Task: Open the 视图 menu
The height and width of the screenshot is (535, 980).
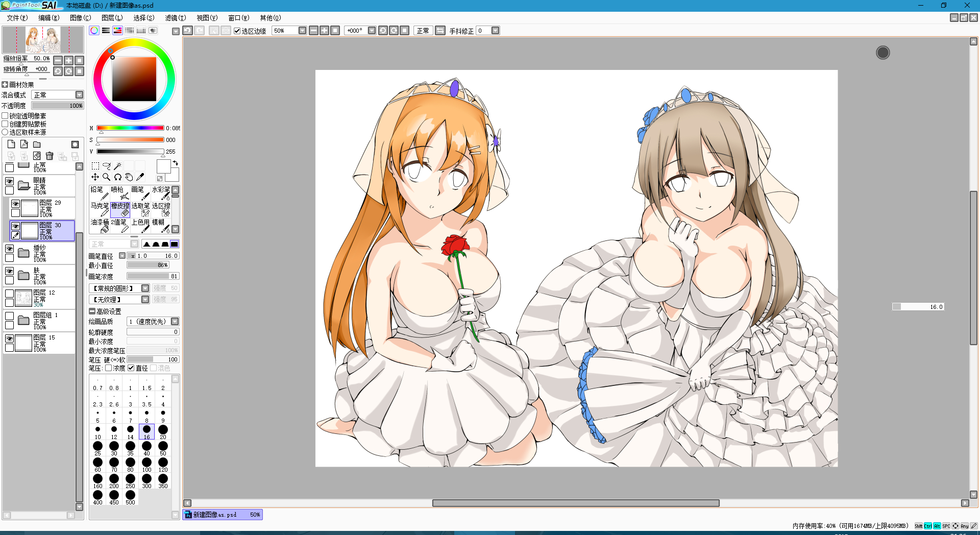Action: coord(207,18)
